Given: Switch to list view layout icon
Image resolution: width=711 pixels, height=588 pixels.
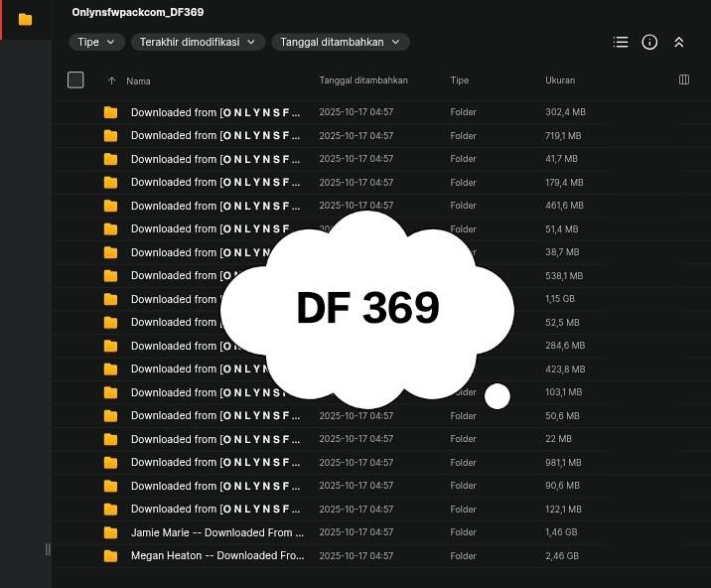Looking at the screenshot, I should coord(621,42).
